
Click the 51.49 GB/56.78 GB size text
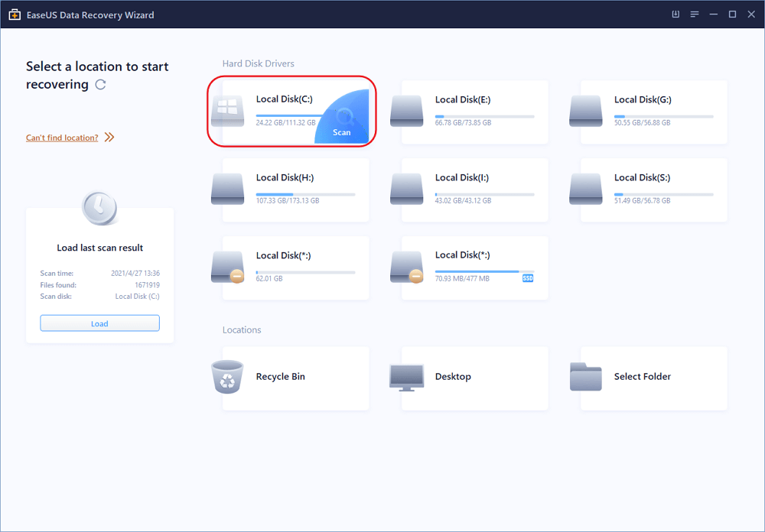coord(642,200)
